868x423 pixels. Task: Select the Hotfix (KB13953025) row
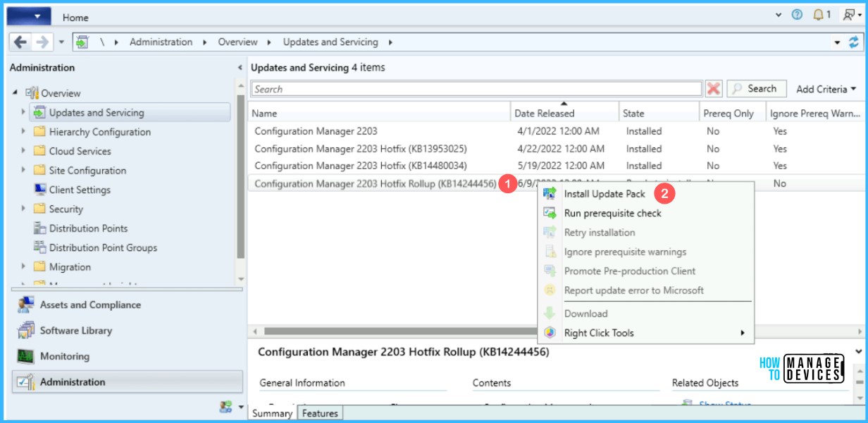point(557,149)
